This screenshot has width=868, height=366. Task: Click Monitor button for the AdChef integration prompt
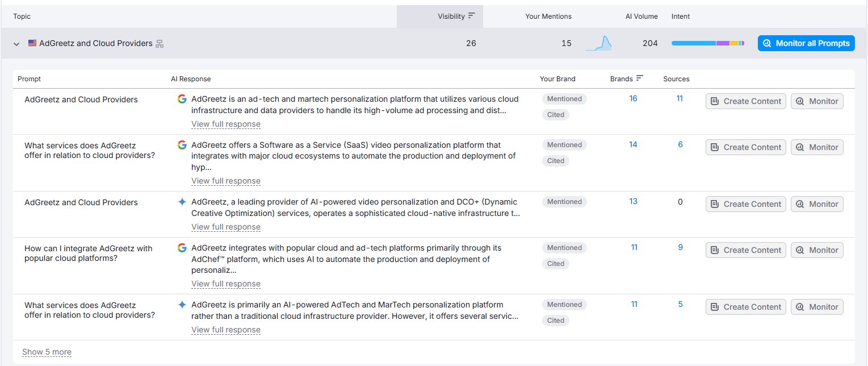click(816, 250)
